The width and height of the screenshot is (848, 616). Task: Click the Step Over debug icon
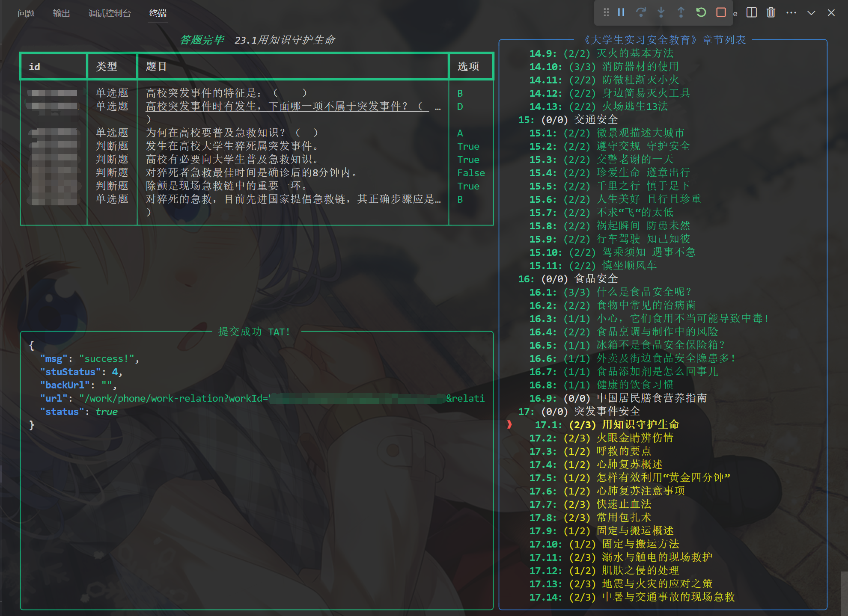click(641, 12)
